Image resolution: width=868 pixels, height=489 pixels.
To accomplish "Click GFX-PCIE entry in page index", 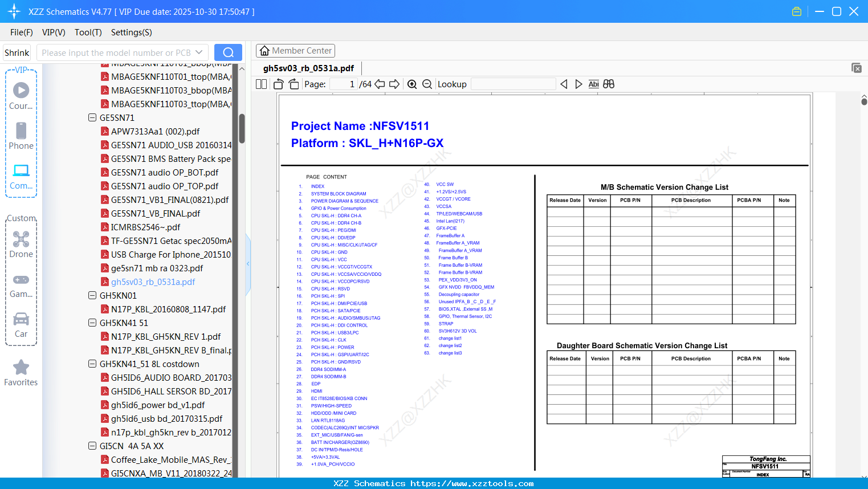I will tap(446, 229).
